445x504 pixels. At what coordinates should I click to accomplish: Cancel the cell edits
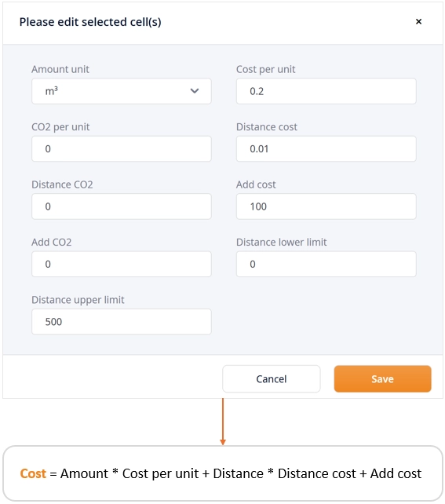click(272, 378)
